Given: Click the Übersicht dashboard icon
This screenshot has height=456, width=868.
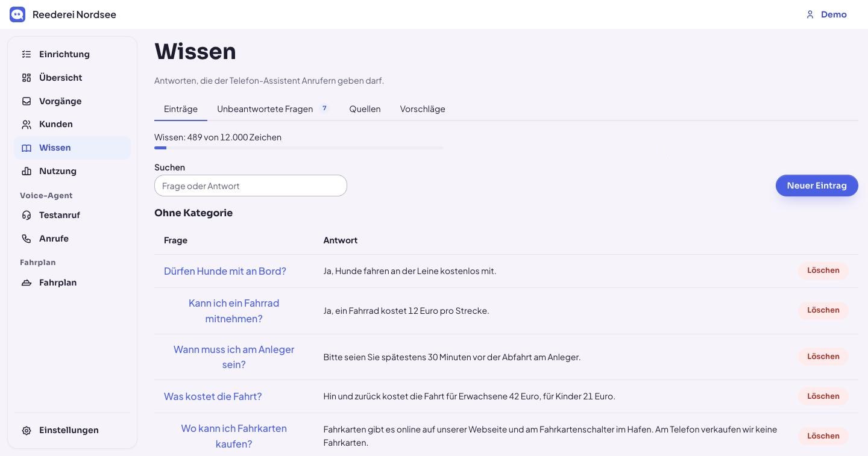Looking at the screenshot, I should (27, 78).
